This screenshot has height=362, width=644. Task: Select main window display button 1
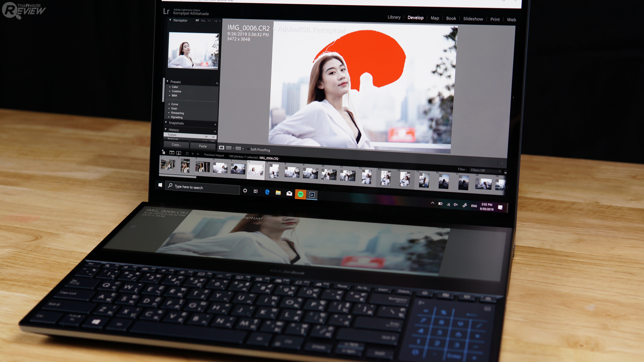click(172, 152)
